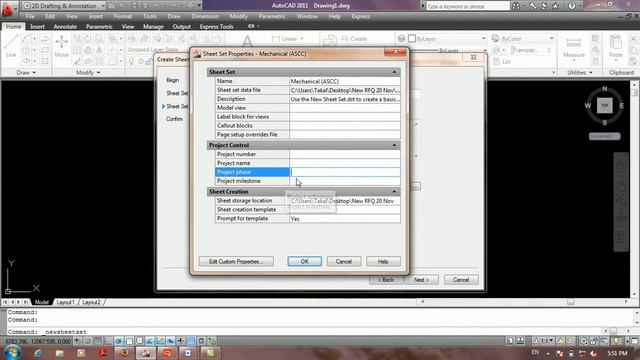Click the question mark Help icon

tap(572, 6)
